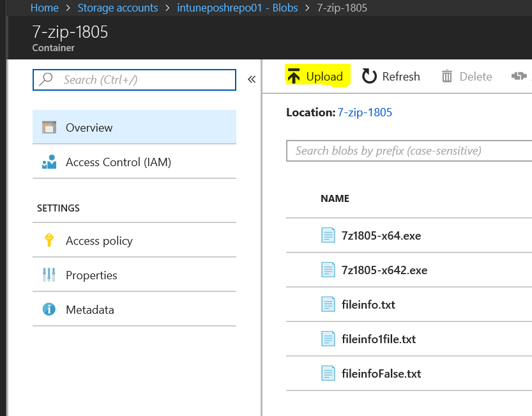
Task: Select blob name fileinfoFalse.txt
Action: tap(381, 374)
